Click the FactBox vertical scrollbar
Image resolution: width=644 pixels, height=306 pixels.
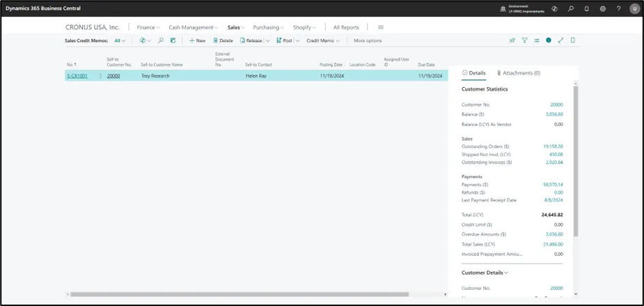575,161
